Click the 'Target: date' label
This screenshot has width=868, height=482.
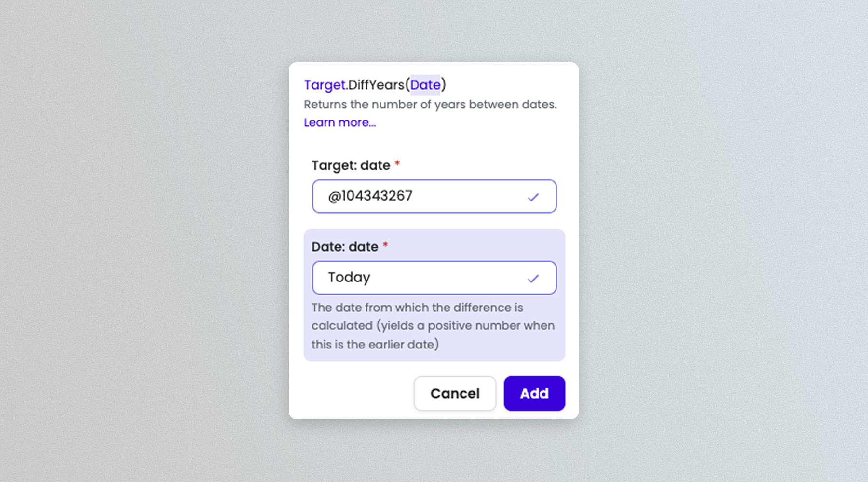tap(351, 165)
